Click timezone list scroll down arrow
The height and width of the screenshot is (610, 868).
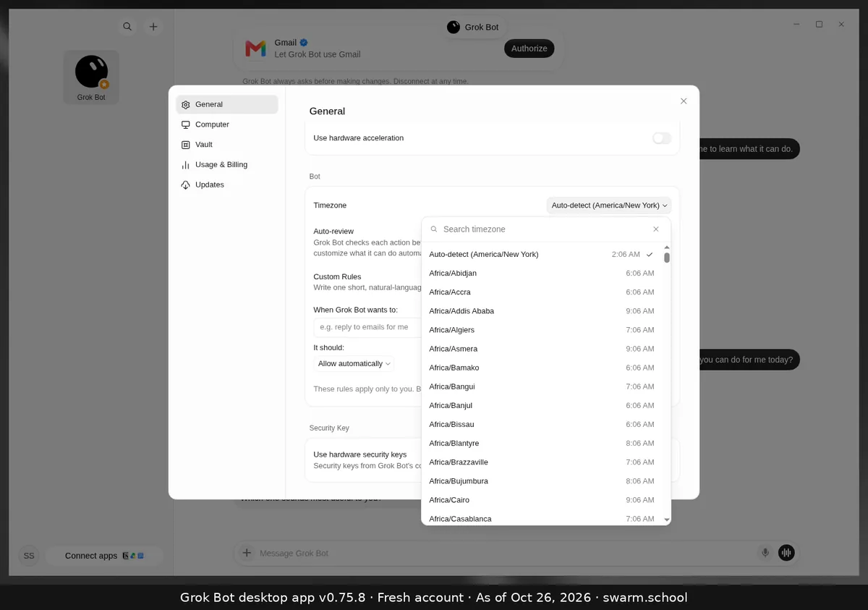pos(667,520)
